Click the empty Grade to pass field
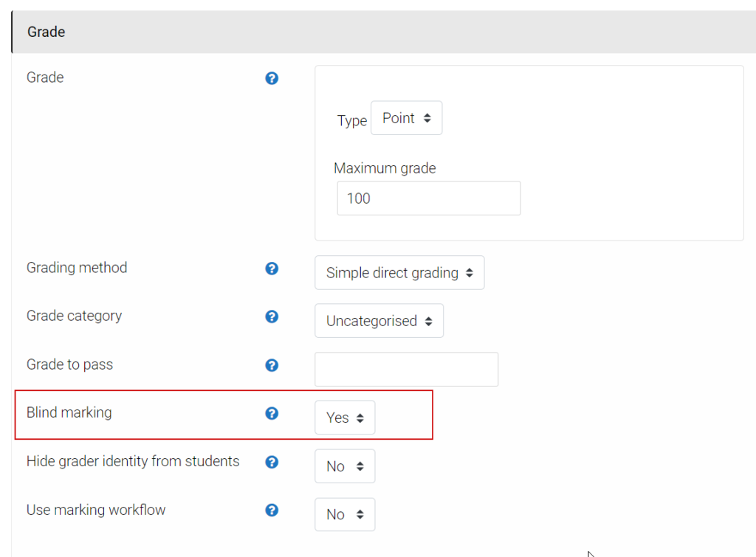Viewport: 756px width, 557px height. point(406,369)
